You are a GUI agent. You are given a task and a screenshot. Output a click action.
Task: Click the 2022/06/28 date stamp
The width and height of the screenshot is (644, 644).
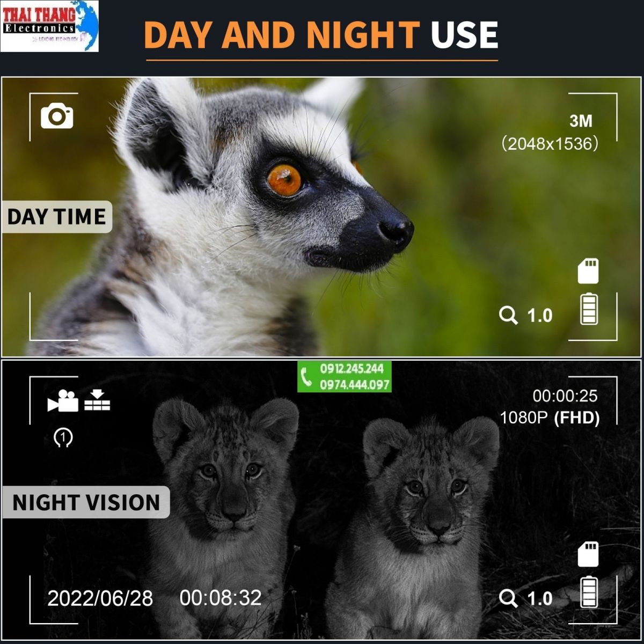click(x=100, y=598)
